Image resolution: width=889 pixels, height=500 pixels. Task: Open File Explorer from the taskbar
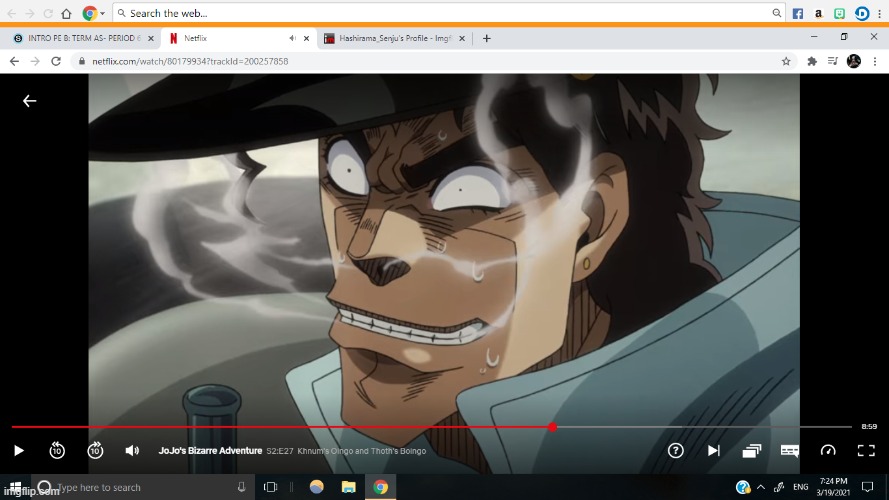348,487
